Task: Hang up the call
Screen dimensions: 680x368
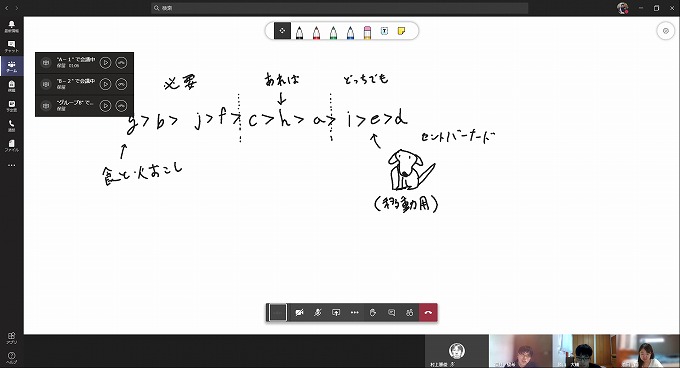Action: (x=428, y=313)
